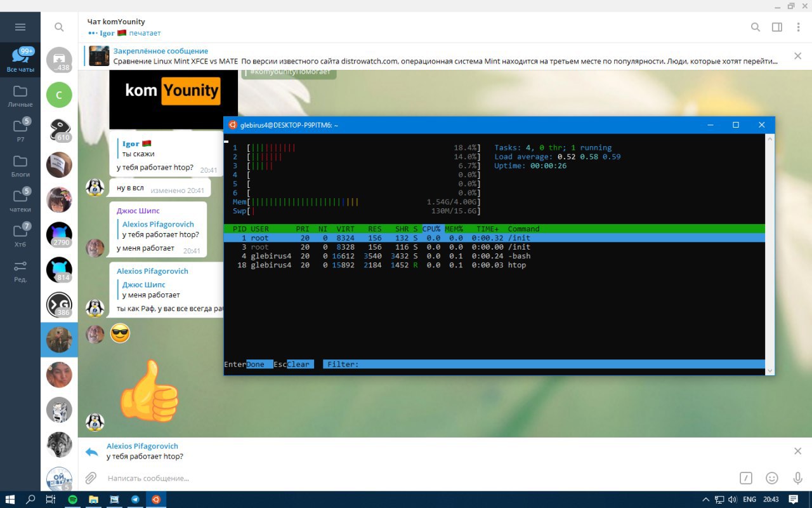Open chat with 2790 unread badge

pyautogui.click(x=59, y=235)
